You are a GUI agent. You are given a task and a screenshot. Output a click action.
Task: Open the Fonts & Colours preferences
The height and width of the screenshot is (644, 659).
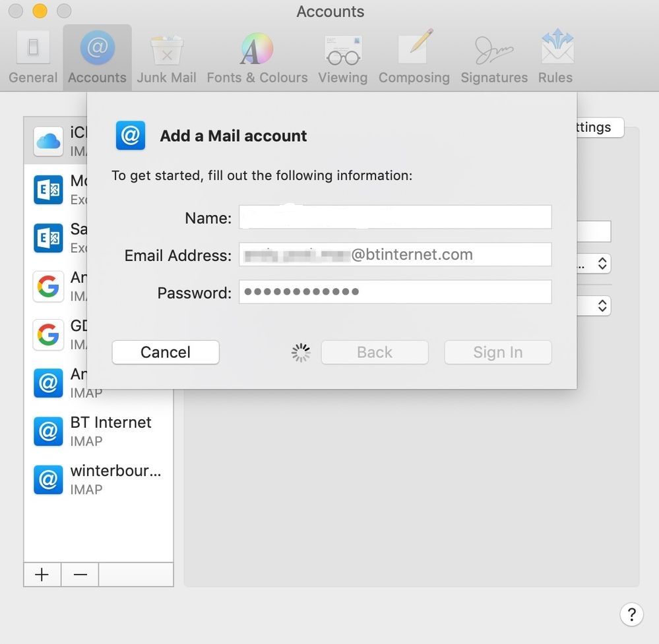click(257, 58)
